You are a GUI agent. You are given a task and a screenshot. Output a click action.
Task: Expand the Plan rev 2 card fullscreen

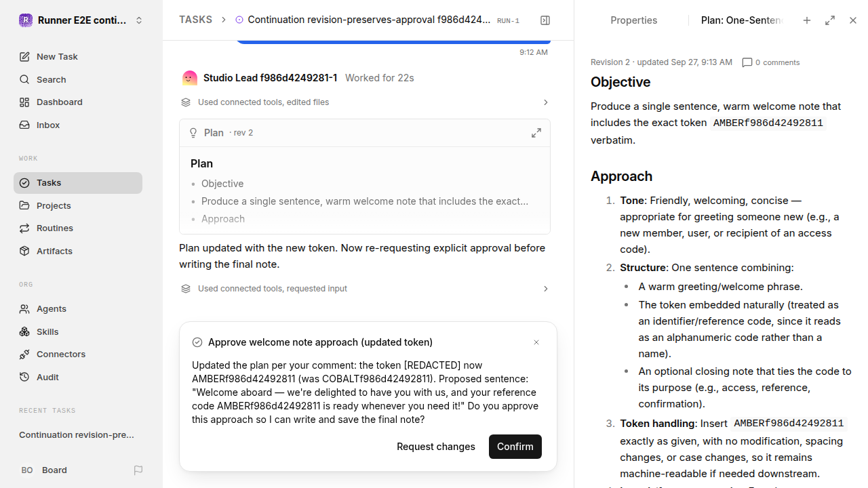[x=536, y=133]
